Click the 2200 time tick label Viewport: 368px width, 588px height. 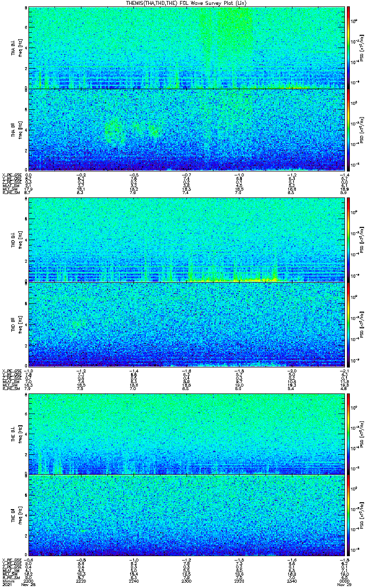[x=28, y=581]
